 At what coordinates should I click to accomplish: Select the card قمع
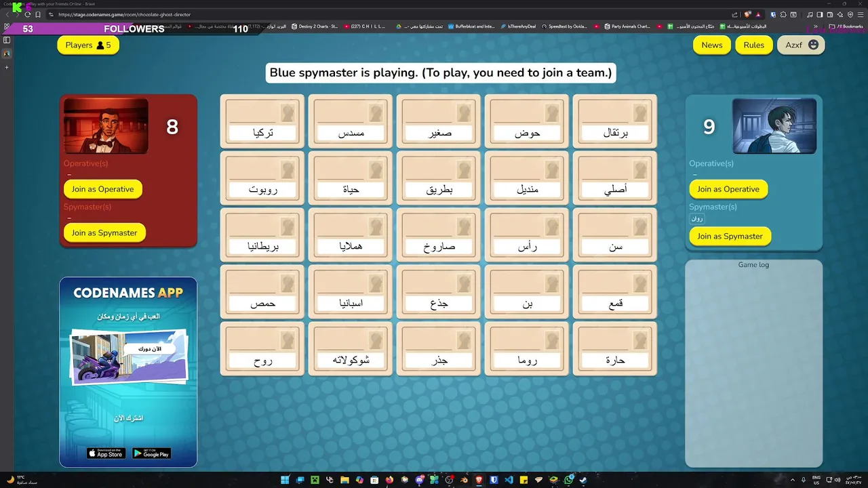point(615,292)
